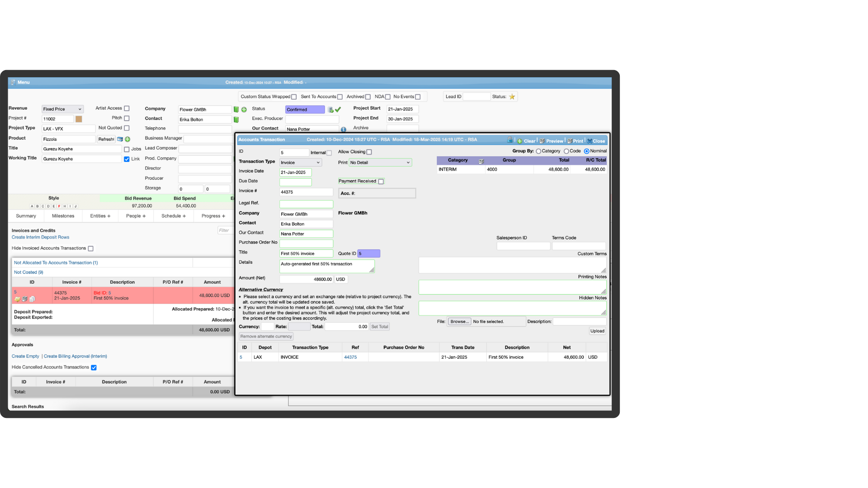Image resolution: width=868 pixels, height=488 pixels.
Task: Click Create Interim Deposit Rows link
Action: (40, 237)
